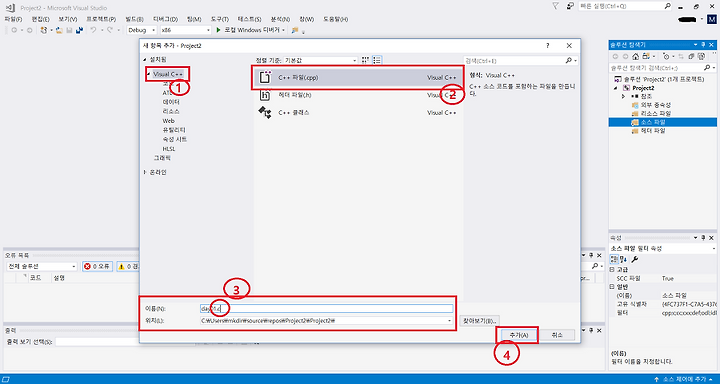Select the C++ 클래스 template
The height and width of the screenshot is (384, 720).
coord(358,113)
